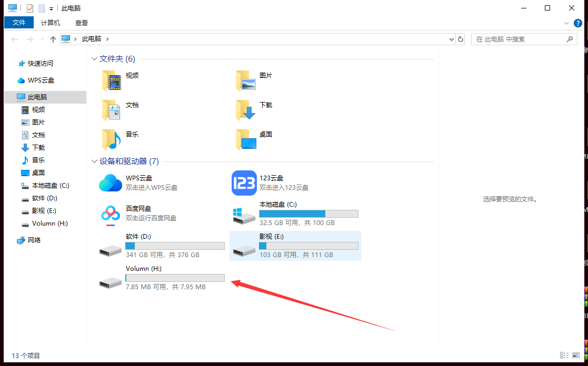Click the Properties icon in quick access toolbar
588x366 pixels.
[x=30, y=8]
